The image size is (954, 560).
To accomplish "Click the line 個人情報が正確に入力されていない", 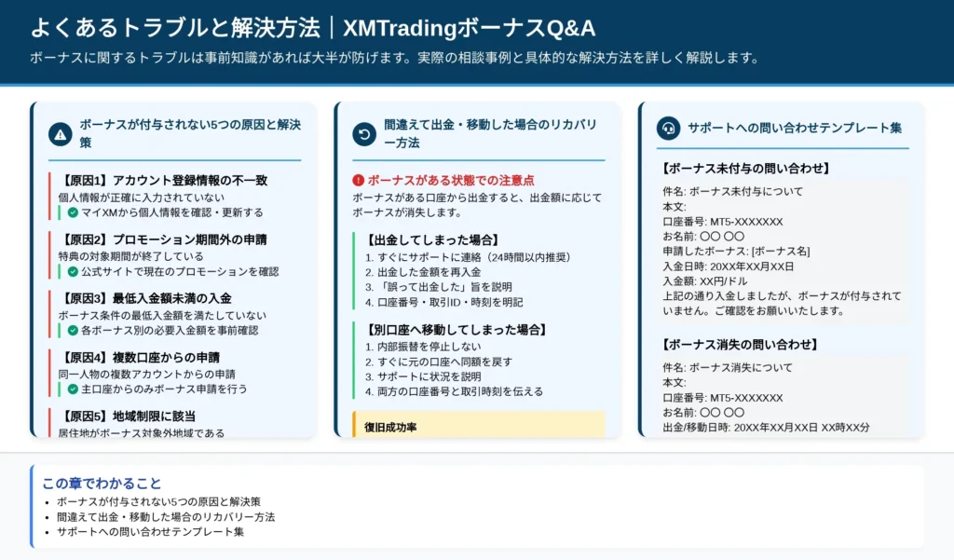I will (x=142, y=198).
